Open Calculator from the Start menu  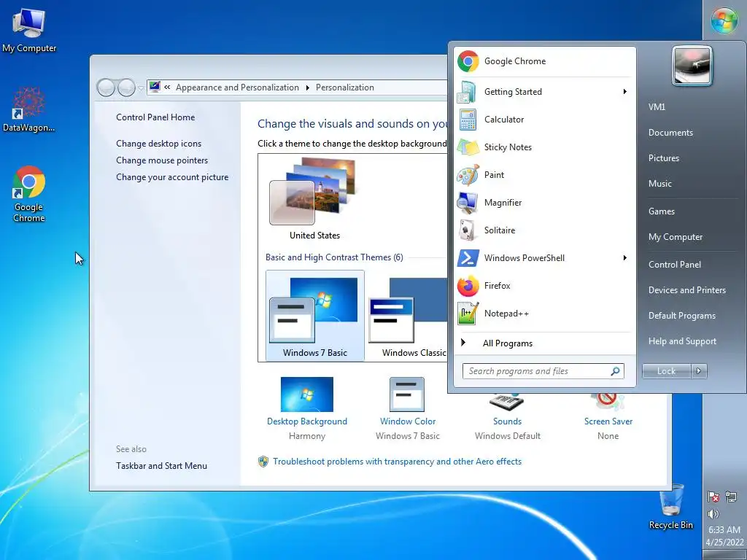click(x=544, y=120)
